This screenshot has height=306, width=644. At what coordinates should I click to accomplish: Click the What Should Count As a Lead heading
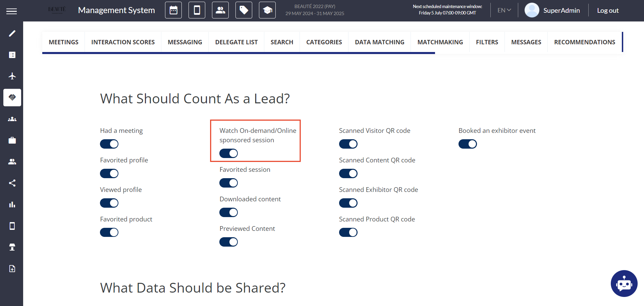pyautogui.click(x=195, y=99)
